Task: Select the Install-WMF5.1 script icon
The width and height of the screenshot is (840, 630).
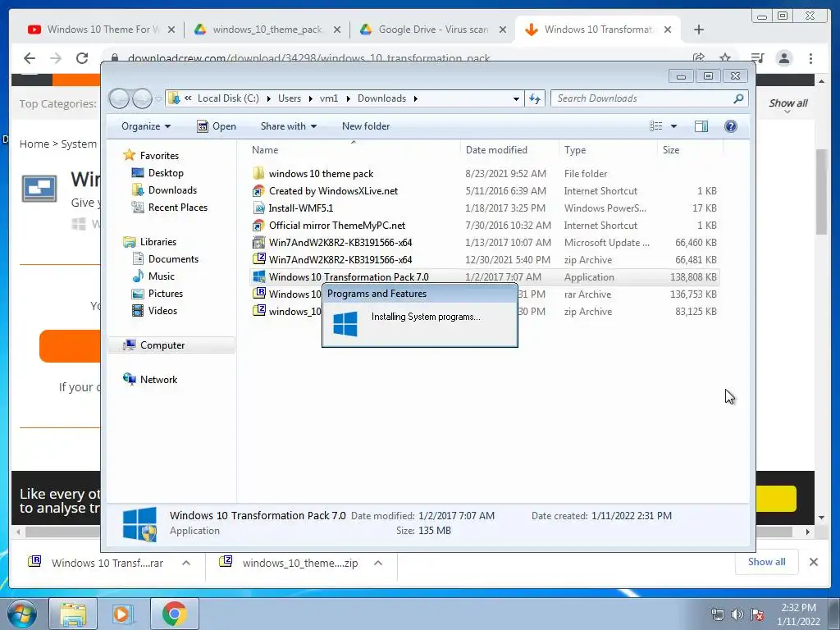Action: [x=258, y=208]
